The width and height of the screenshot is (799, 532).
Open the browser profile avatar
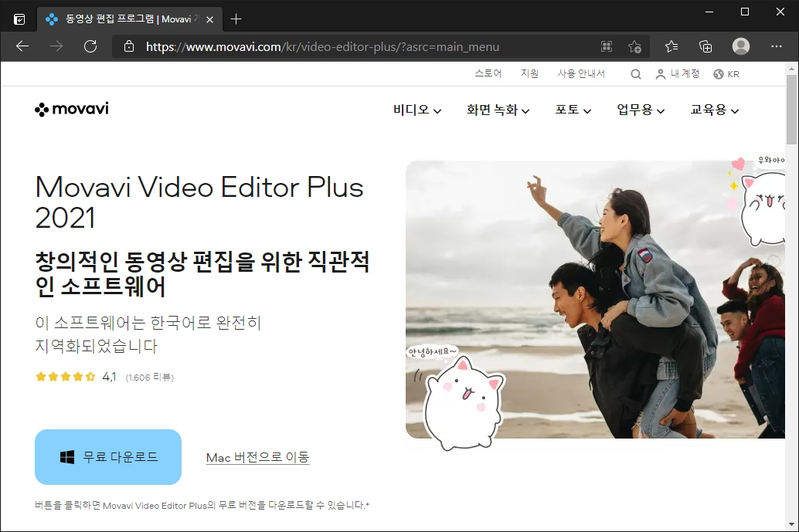click(x=740, y=46)
